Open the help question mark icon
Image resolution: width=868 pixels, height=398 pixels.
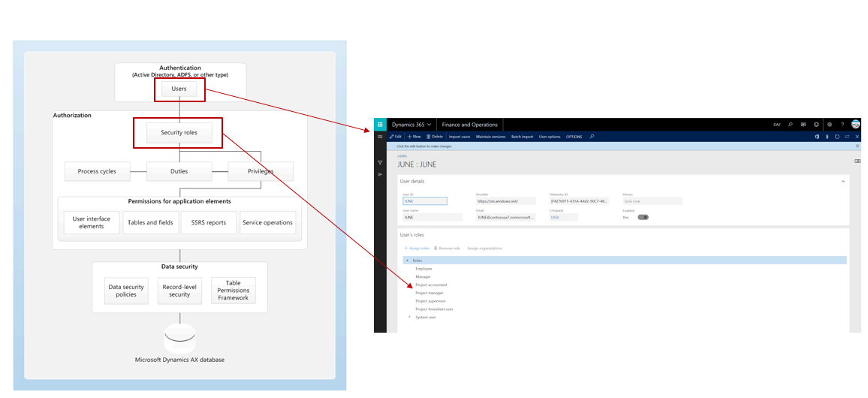(x=842, y=125)
